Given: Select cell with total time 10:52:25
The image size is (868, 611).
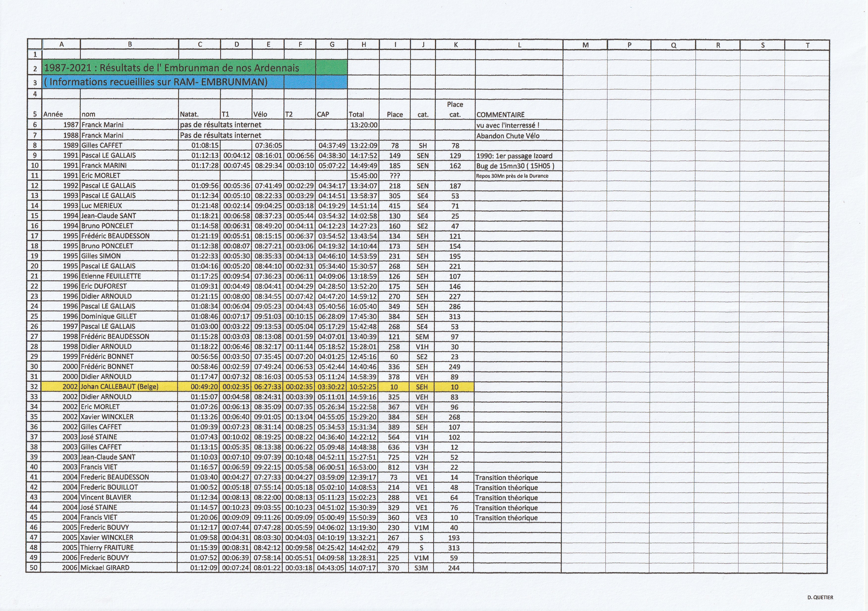Looking at the screenshot, I should pos(363,387).
